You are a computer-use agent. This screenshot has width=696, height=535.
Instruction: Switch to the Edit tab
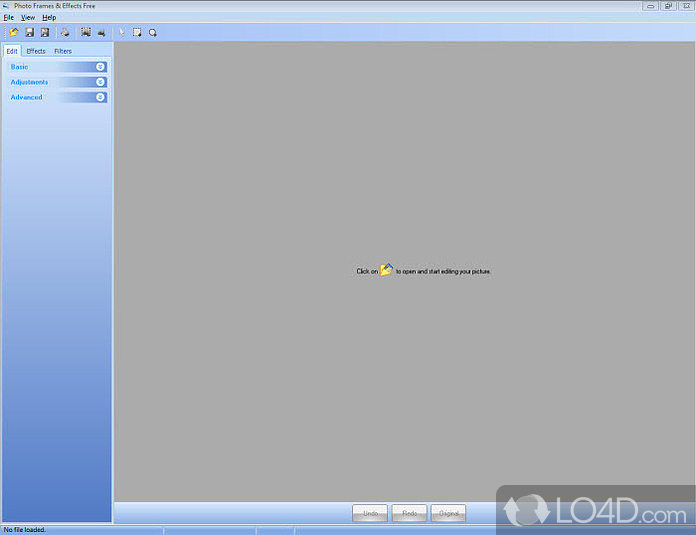[12, 51]
